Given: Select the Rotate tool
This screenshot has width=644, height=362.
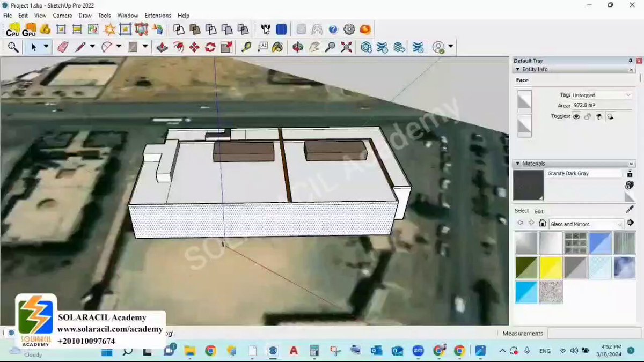Looking at the screenshot, I should pos(210,47).
